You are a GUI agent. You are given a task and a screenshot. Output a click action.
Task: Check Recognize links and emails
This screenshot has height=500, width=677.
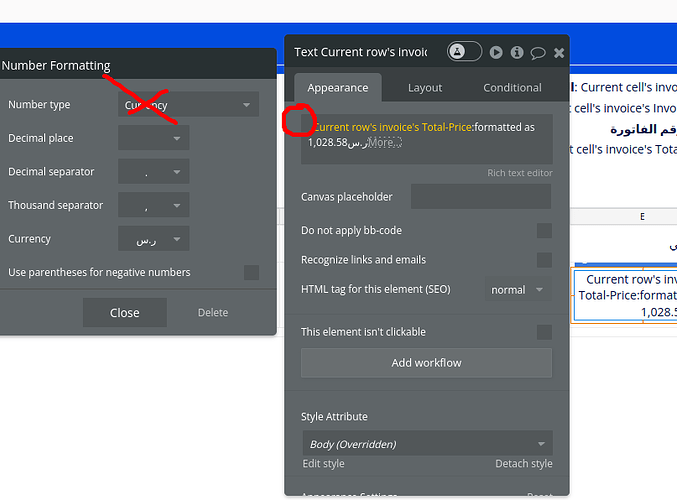544,260
